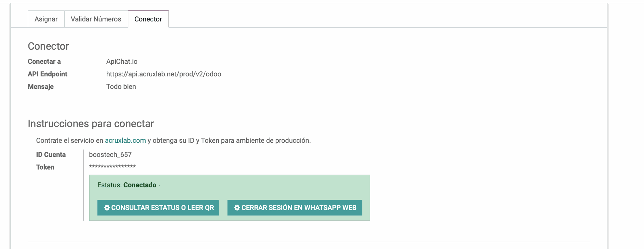Click the Token field label

pyautogui.click(x=45, y=167)
